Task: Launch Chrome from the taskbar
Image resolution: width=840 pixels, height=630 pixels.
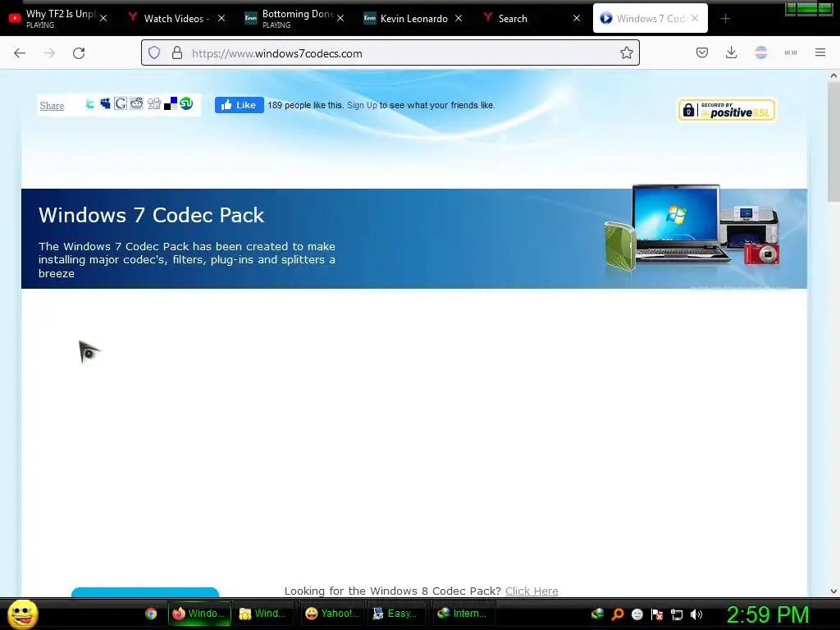Action: [x=151, y=614]
